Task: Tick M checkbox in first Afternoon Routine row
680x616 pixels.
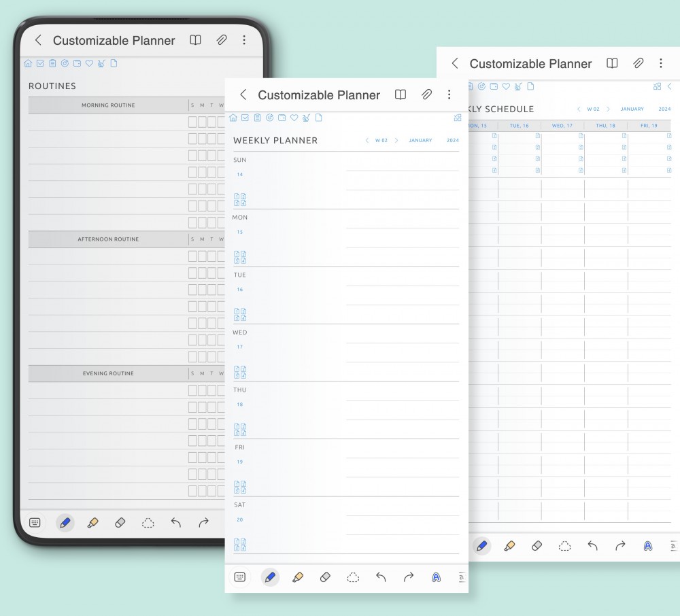Action: [202, 256]
